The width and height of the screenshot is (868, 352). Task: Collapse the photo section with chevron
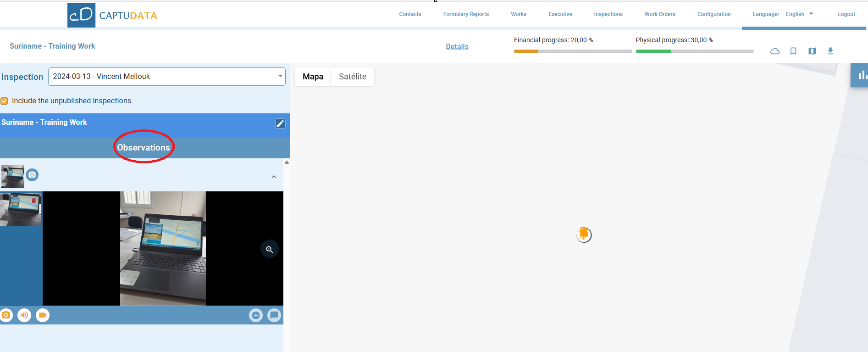pyautogui.click(x=274, y=177)
